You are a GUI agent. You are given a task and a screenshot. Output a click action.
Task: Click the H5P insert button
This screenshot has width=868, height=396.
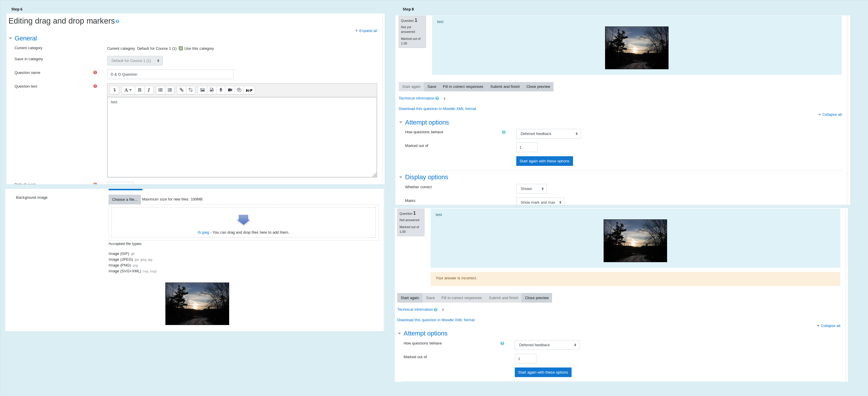pos(249,90)
